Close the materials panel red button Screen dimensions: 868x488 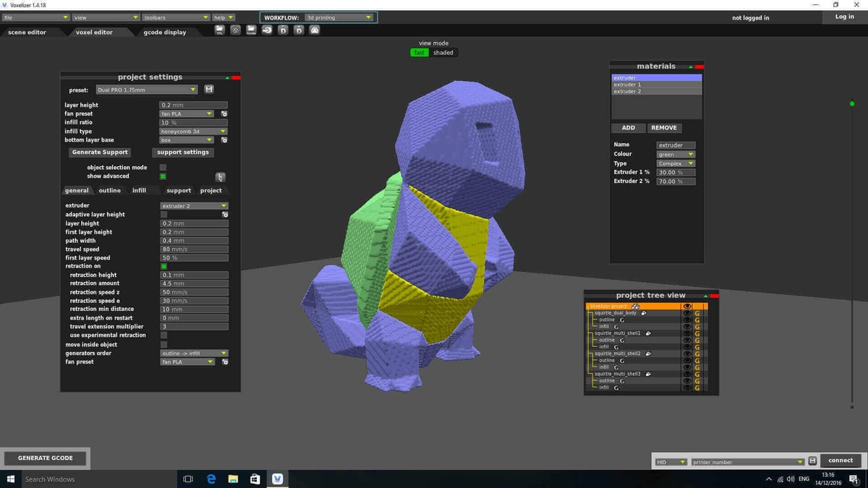[699, 67]
